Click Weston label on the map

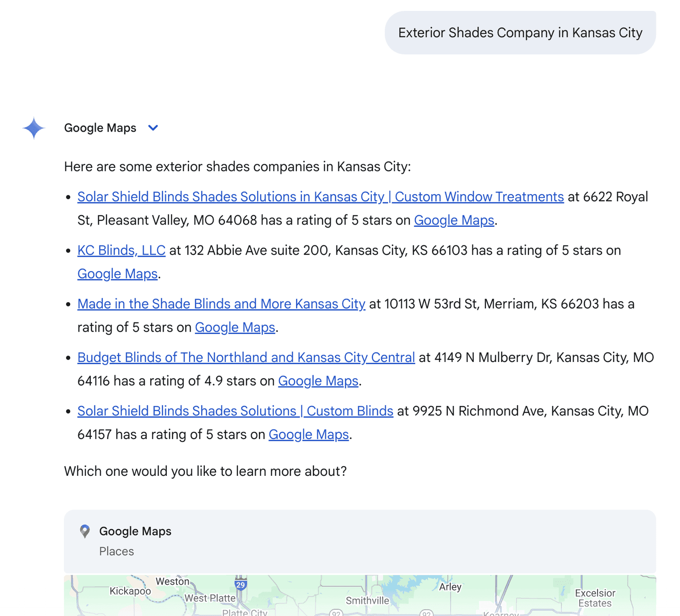click(172, 582)
